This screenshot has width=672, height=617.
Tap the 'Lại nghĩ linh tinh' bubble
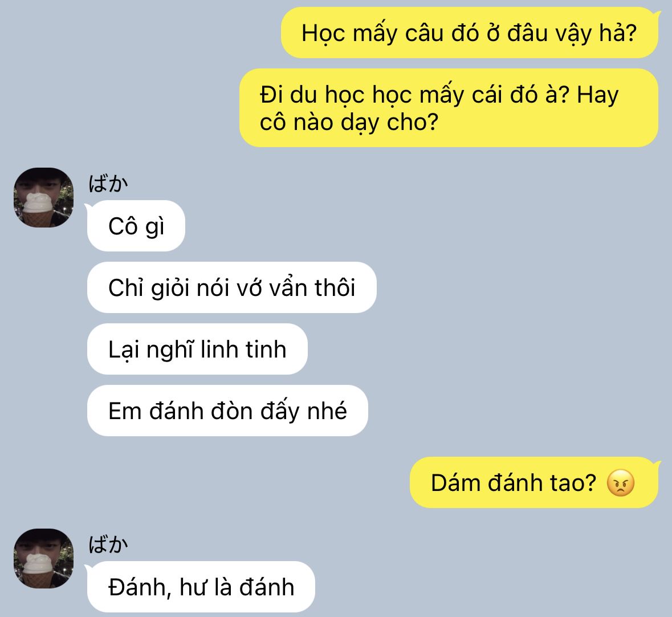tap(197, 349)
